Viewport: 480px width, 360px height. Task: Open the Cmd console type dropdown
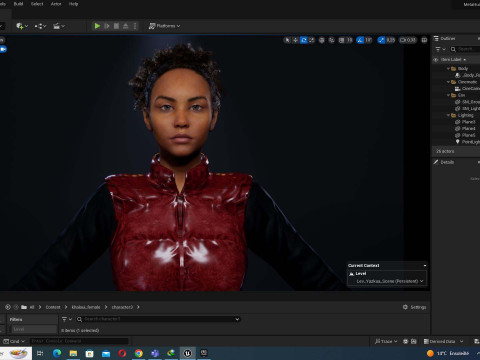pyautogui.click(x=14, y=341)
